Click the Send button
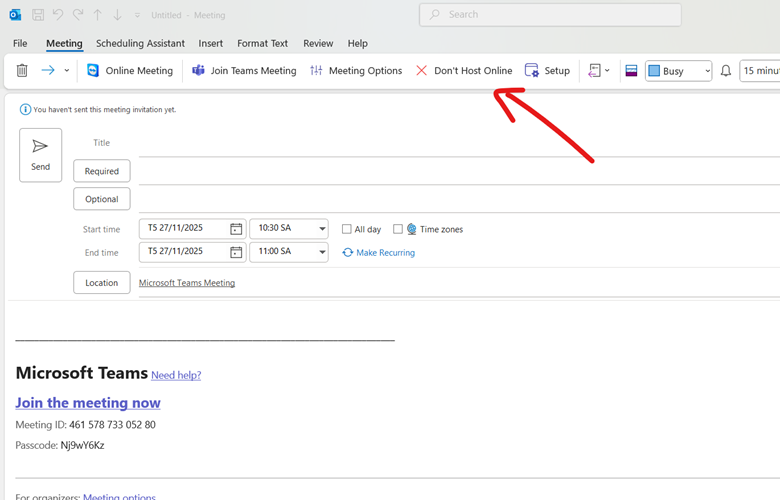 (40, 155)
